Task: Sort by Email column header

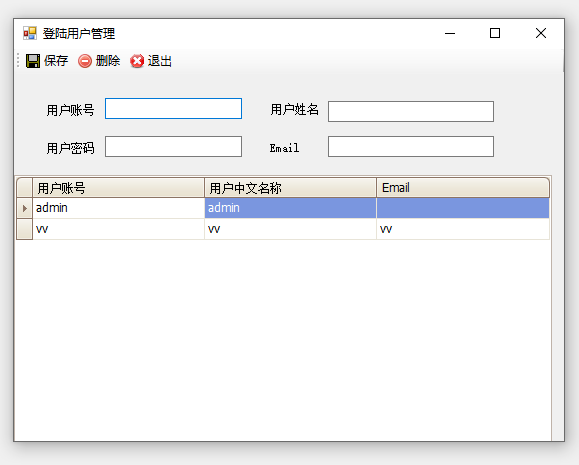Action: coord(463,188)
